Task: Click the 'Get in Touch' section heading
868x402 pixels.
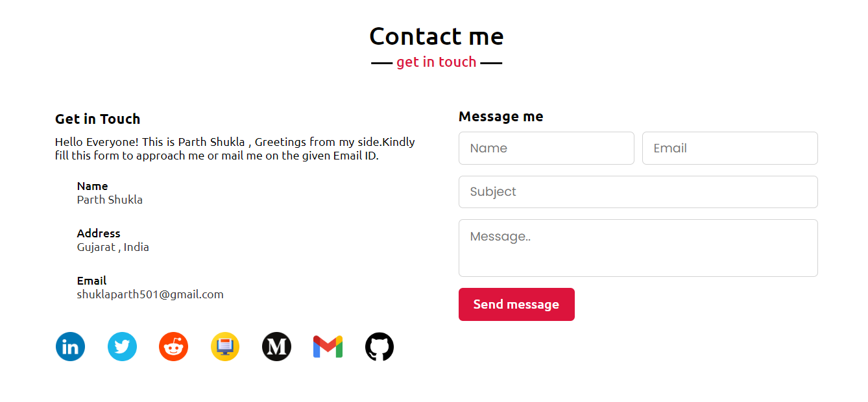Action: point(97,119)
